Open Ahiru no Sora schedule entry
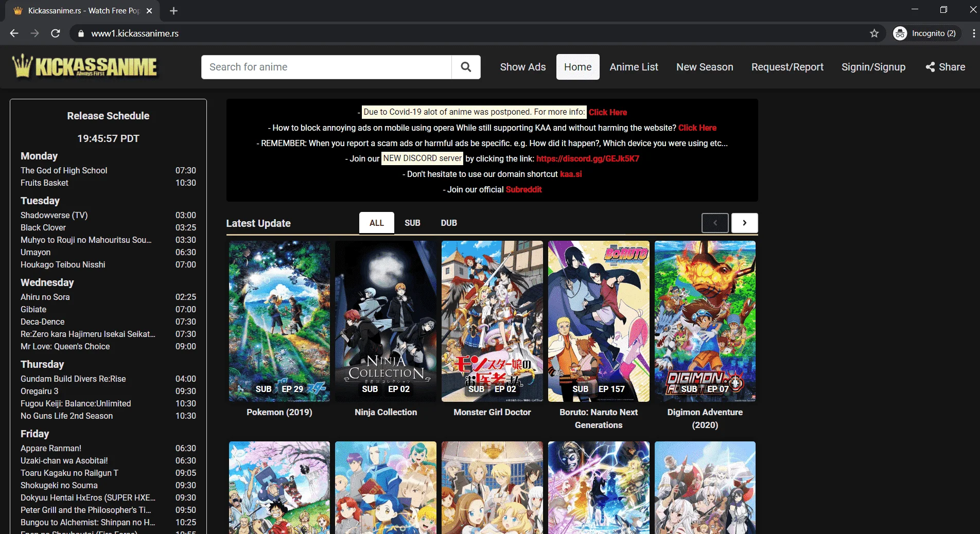Viewport: 980px width, 534px height. coord(45,297)
